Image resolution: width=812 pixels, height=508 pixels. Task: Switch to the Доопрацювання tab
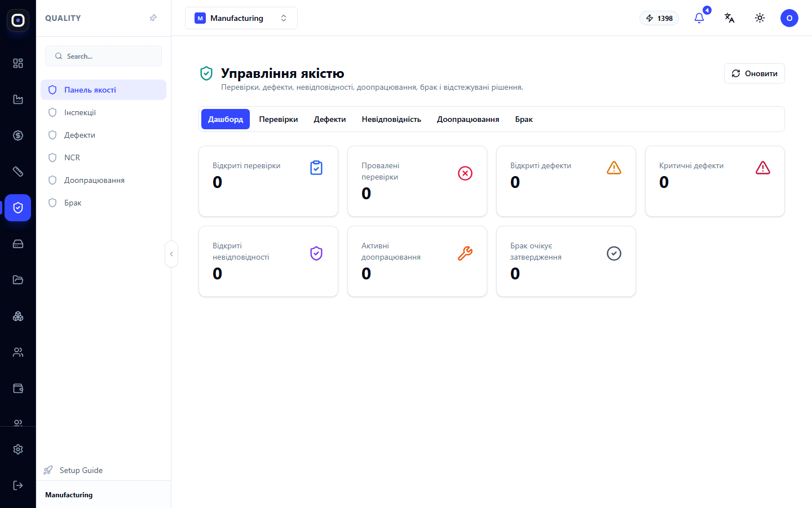(468, 119)
